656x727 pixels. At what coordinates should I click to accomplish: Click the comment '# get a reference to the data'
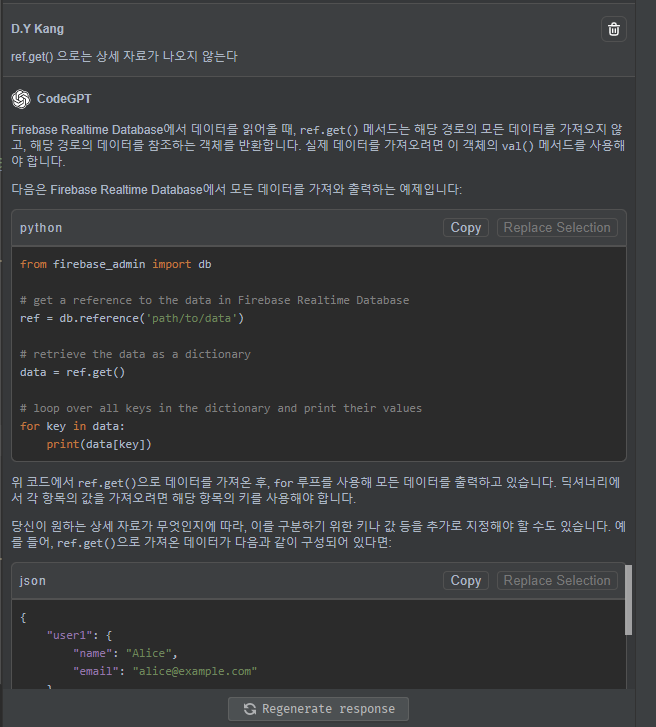pyautogui.click(x=214, y=300)
